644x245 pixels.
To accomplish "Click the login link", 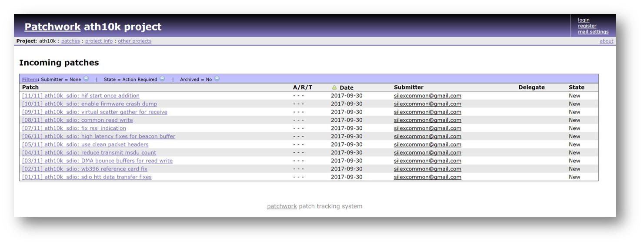I will (x=584, y=20).
